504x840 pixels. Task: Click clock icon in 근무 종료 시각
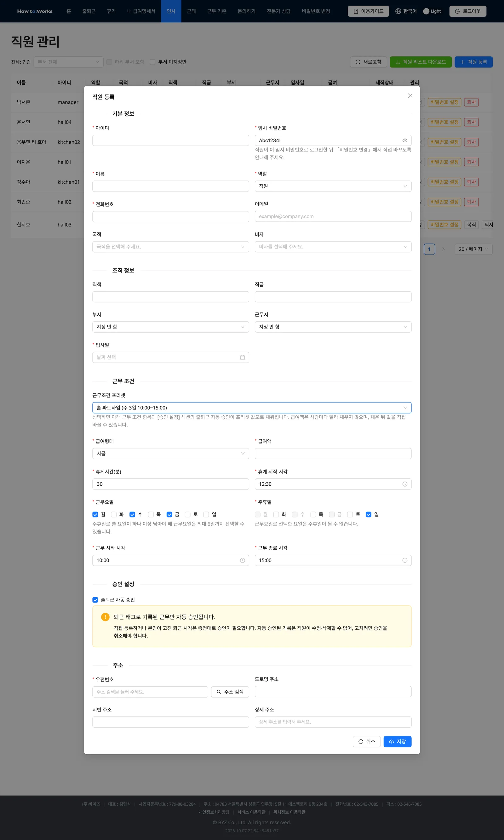click(405, 560)
